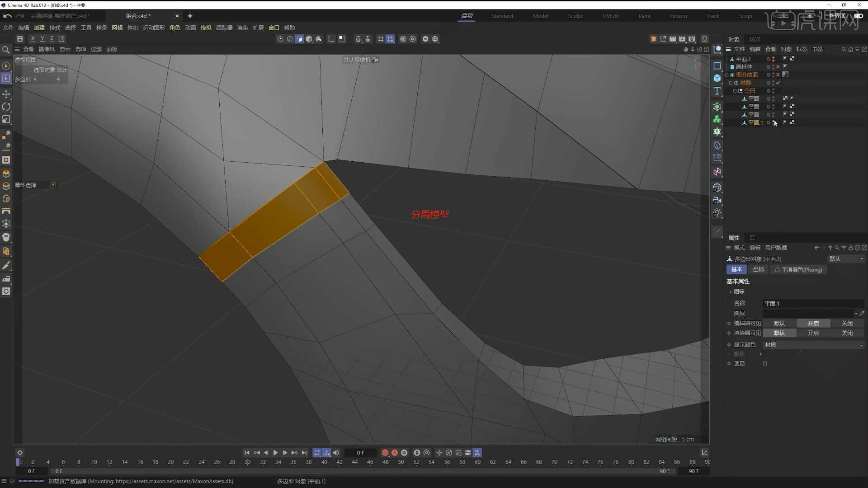Add a Text spline object
Viewport: 868px width, 488px height.
point(717,91)
